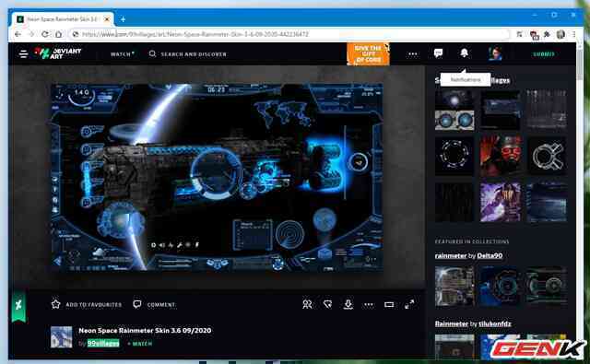This screenshot has width=590, height=364.
Task: Open the 99villages author link
Action: (103, 344)
